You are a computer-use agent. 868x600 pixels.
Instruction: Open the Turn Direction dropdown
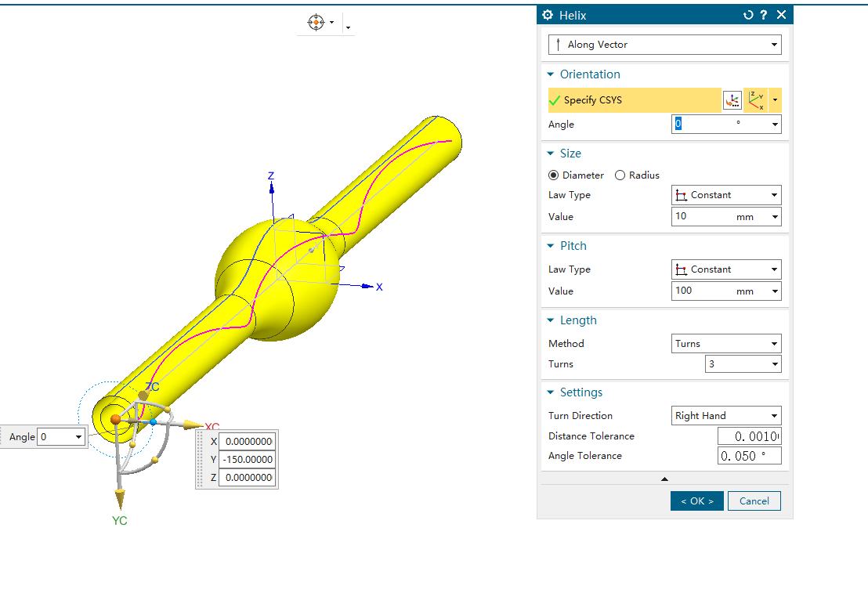[726, 416]
